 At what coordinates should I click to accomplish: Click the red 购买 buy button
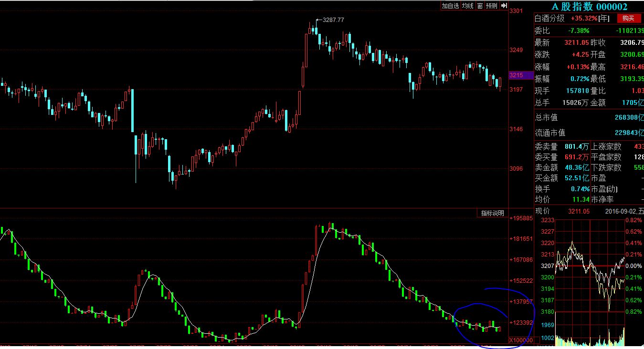pos(629,19)
